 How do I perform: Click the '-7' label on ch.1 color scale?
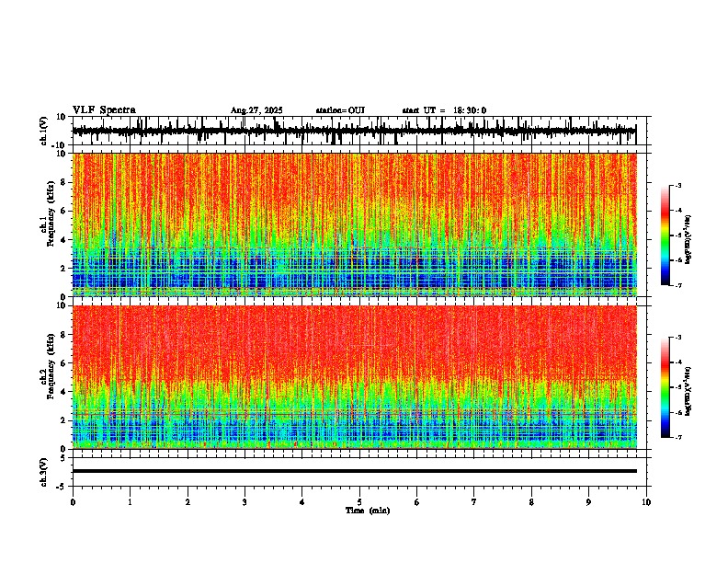(678, 285)
